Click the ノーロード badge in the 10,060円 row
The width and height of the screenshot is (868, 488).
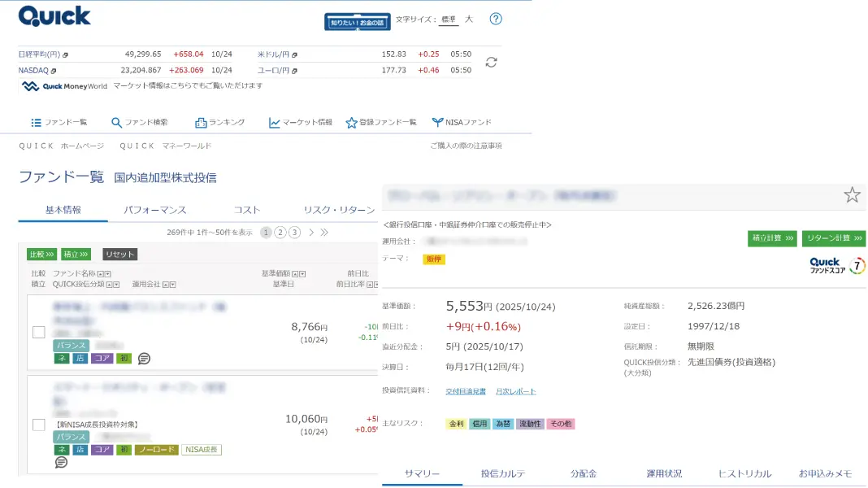pyautogui.click(x=157, y=449)
